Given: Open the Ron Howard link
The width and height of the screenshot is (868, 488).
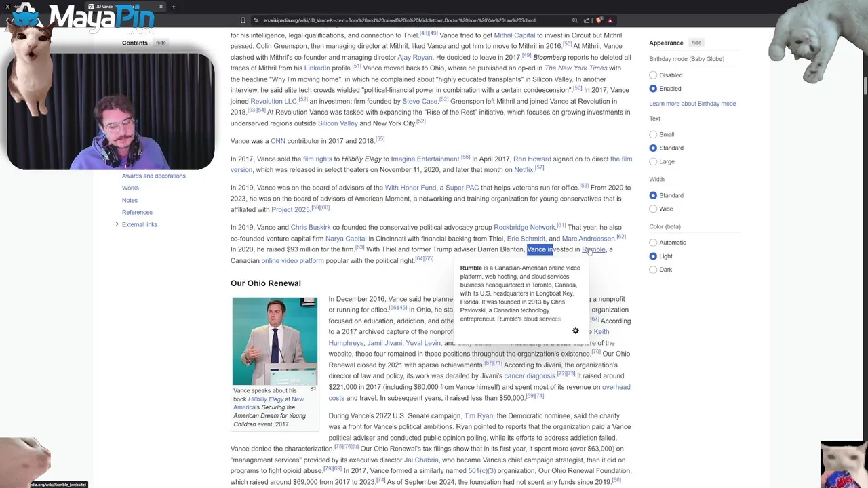Looking at the screenshot, I should click(x=532, y=159).
